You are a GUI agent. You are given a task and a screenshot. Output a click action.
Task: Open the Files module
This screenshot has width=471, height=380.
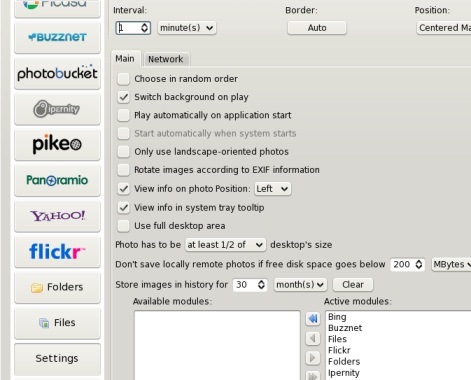[x=57, y=323]
